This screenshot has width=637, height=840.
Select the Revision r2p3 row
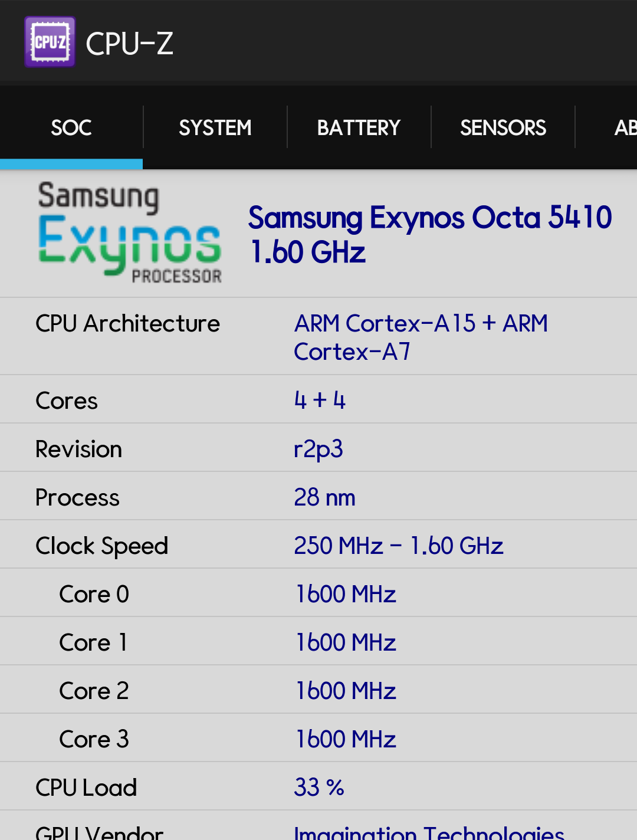tap(318, 449)
